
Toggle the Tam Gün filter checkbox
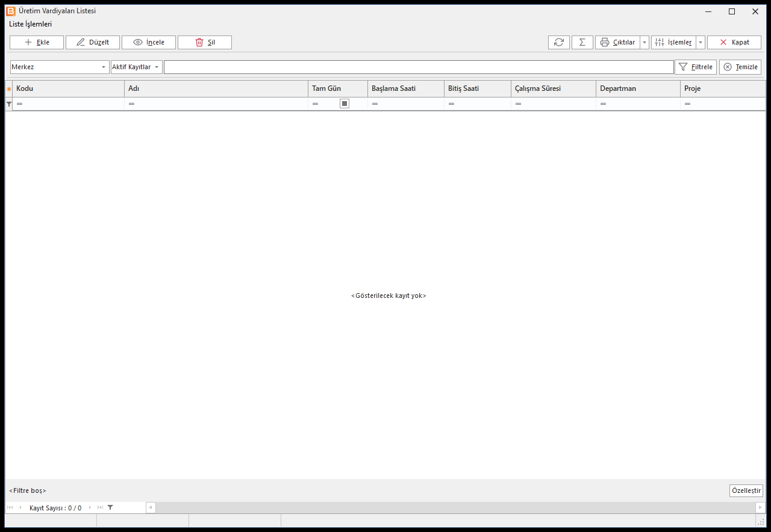click(345, 104)
